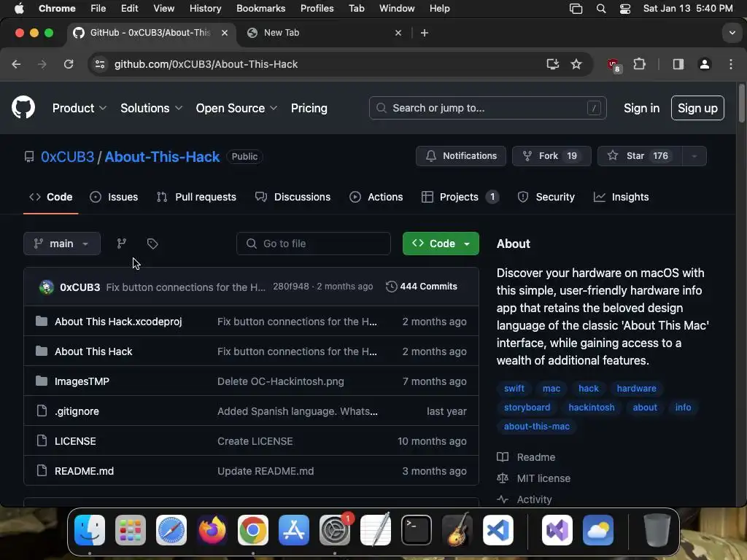Open the Chrome History menu
This screenshot has height=560, width=747.
pyautogui.click(x=205, y=9)
